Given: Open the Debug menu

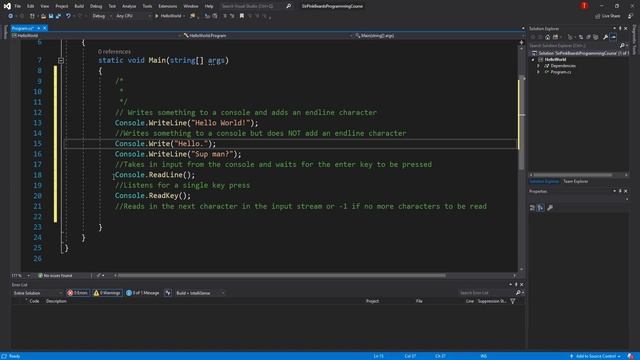Looking at the screenshot, I should point(96,6).
